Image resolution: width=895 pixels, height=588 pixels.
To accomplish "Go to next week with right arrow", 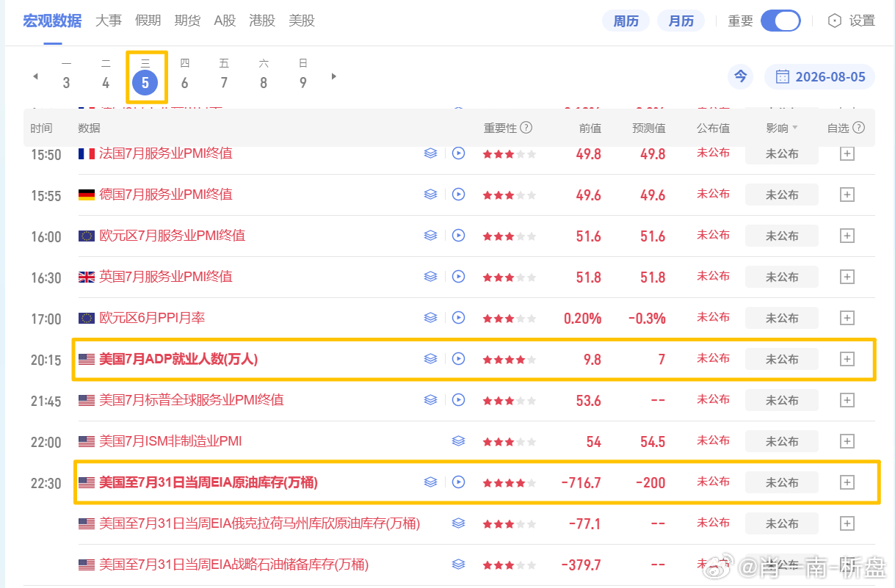I will click(x=334, y=76).
